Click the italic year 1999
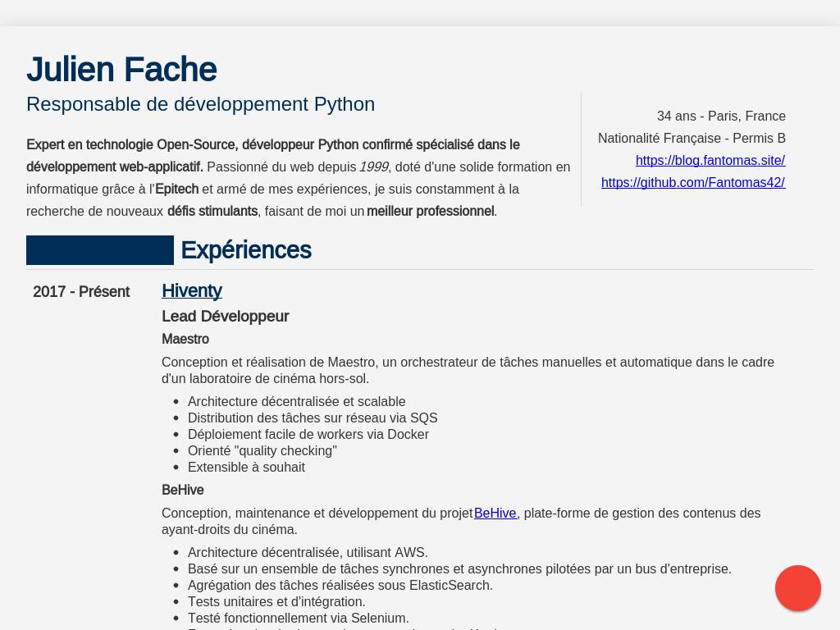The image size is (840, 630). (x=373, y=167)
